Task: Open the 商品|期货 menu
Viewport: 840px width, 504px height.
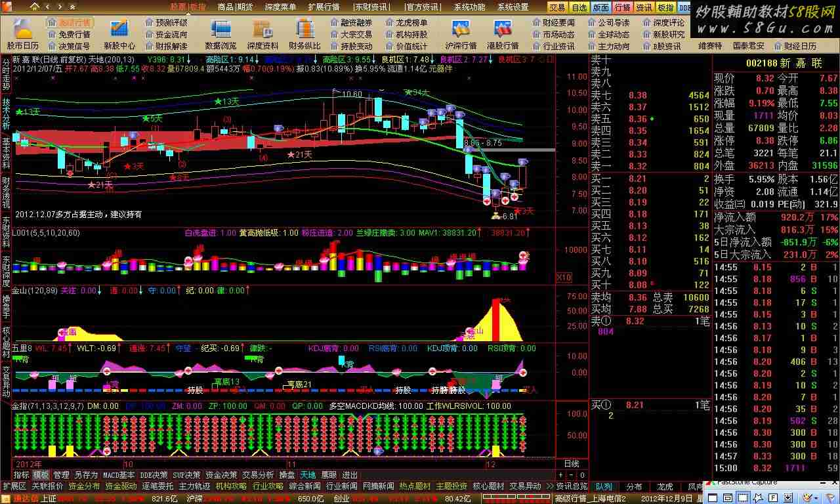Action: [x=235, y=7]
